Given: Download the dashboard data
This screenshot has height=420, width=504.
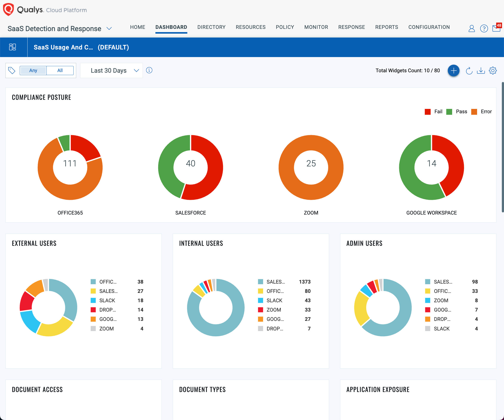Looking at the screenshot, I should [x=481, y=71].
